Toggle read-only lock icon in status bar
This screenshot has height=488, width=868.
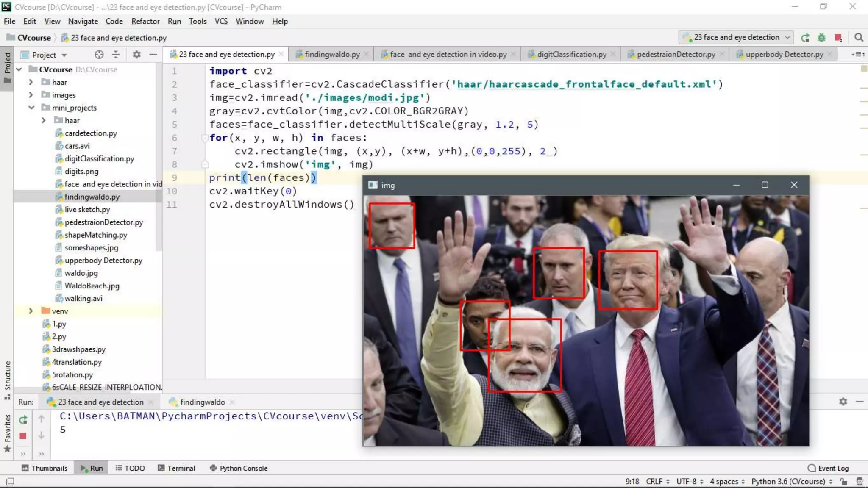coord(844,482)
